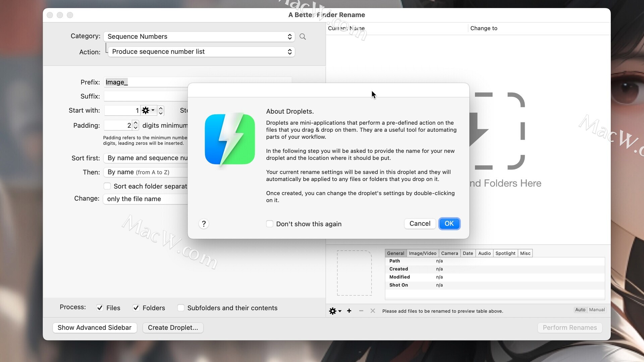Screen dimensions: 644x362
Task: Check Don't show this again
Action: pyautogui.click(x=270, y=224)
